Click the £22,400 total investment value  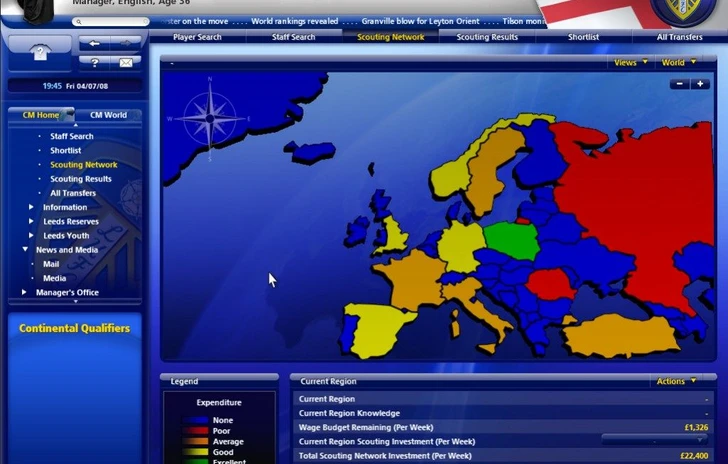click(694, 456)
